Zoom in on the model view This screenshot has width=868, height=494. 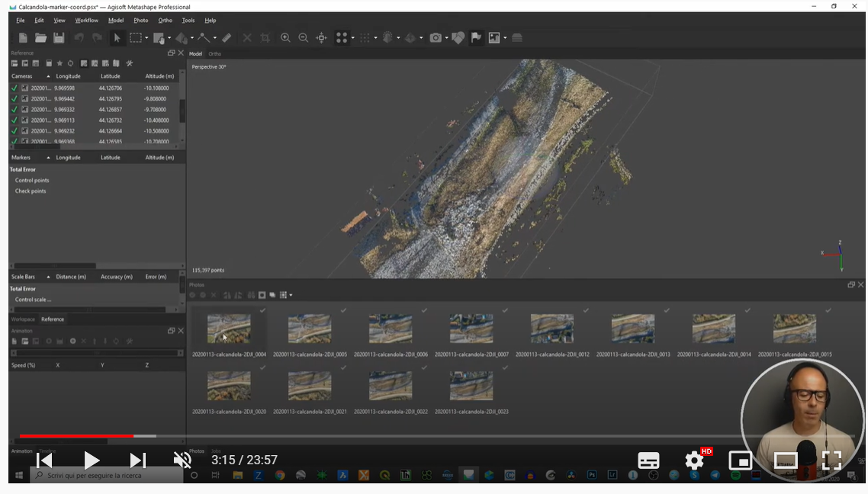[285, 37]
